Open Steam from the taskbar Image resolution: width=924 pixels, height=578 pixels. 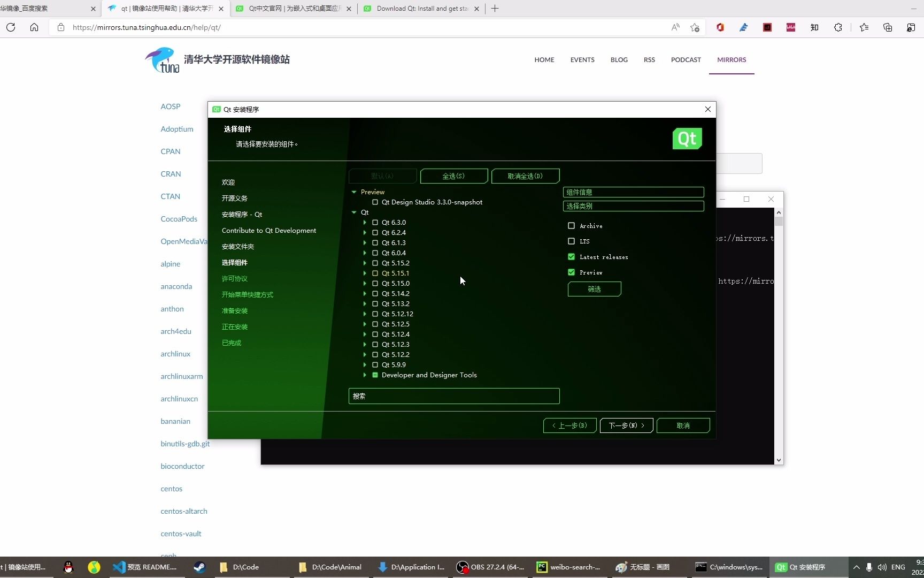(x=198, y=567)
